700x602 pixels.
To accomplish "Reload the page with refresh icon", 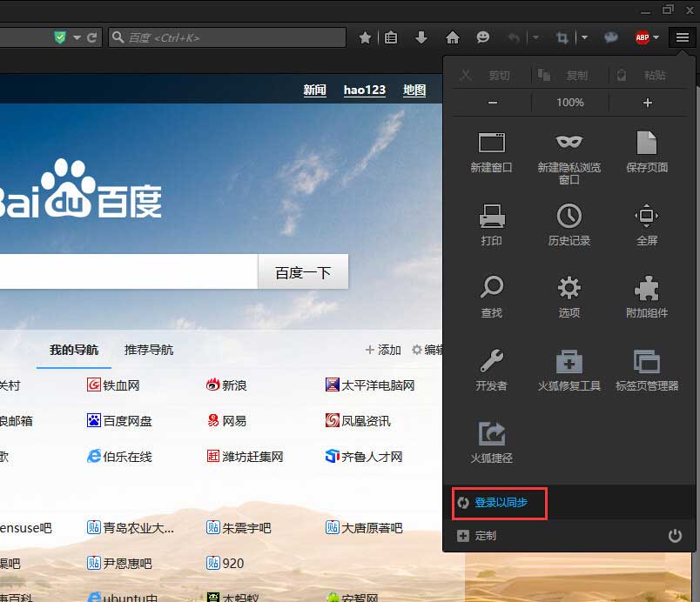I will pyautogui.click(x=92, y=37).
